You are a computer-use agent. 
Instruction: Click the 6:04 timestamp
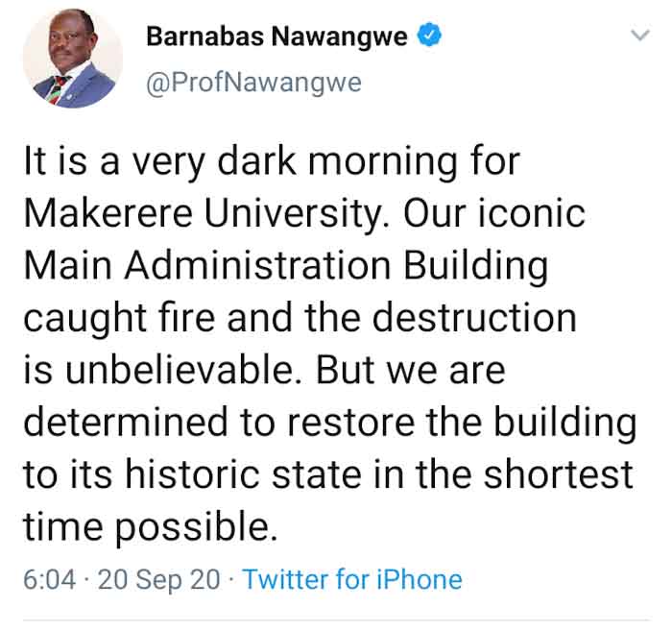coord(50,579)
